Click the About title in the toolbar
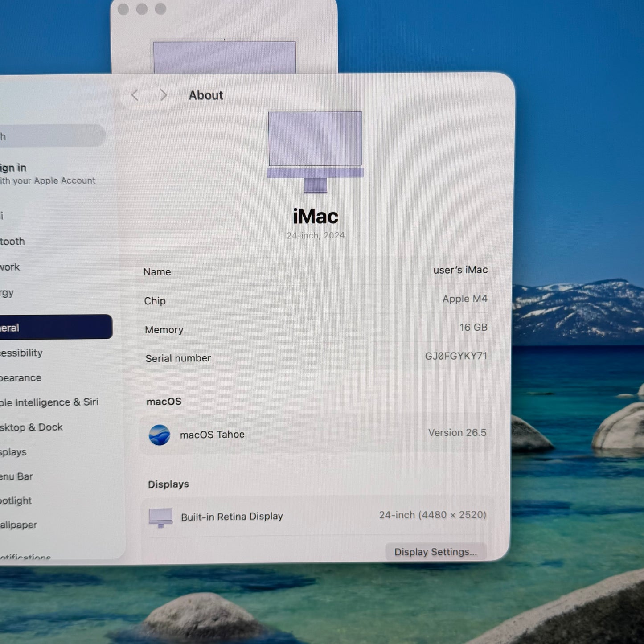This screenshot has width=644, height=644. coord(206,95)
